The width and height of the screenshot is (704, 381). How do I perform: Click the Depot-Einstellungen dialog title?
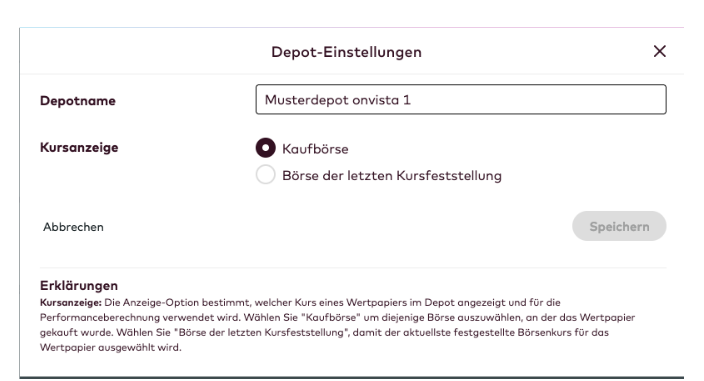[346, 52]
